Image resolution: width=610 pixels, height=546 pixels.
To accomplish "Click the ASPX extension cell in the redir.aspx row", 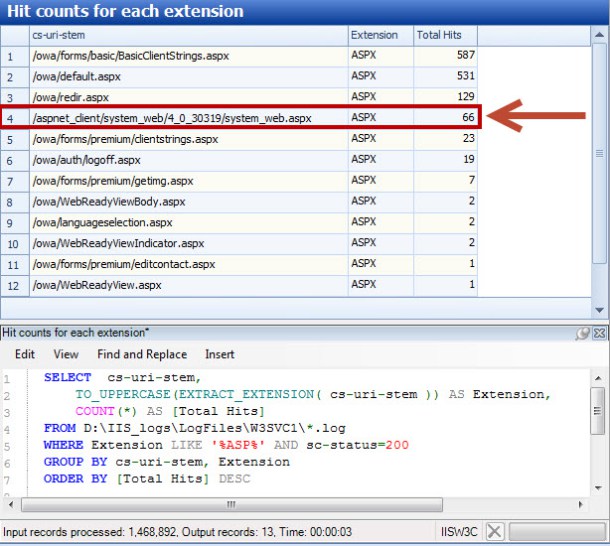I will (381, 97).
